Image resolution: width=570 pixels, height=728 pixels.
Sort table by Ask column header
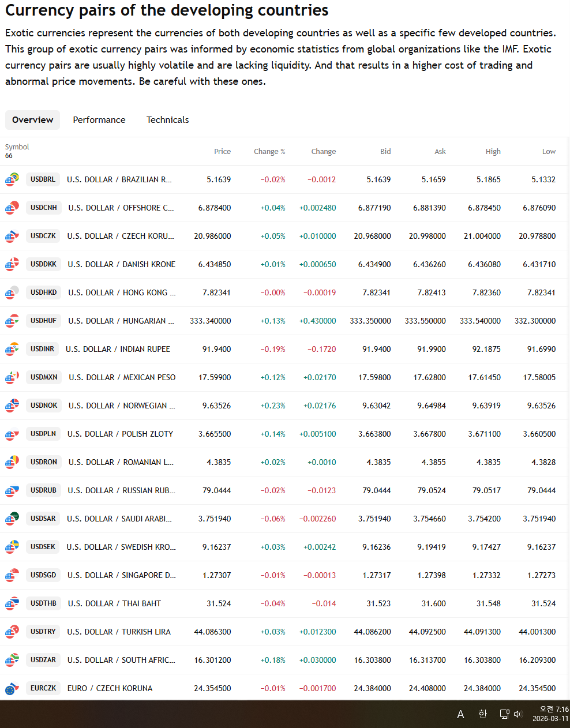(x=440, y=152)
